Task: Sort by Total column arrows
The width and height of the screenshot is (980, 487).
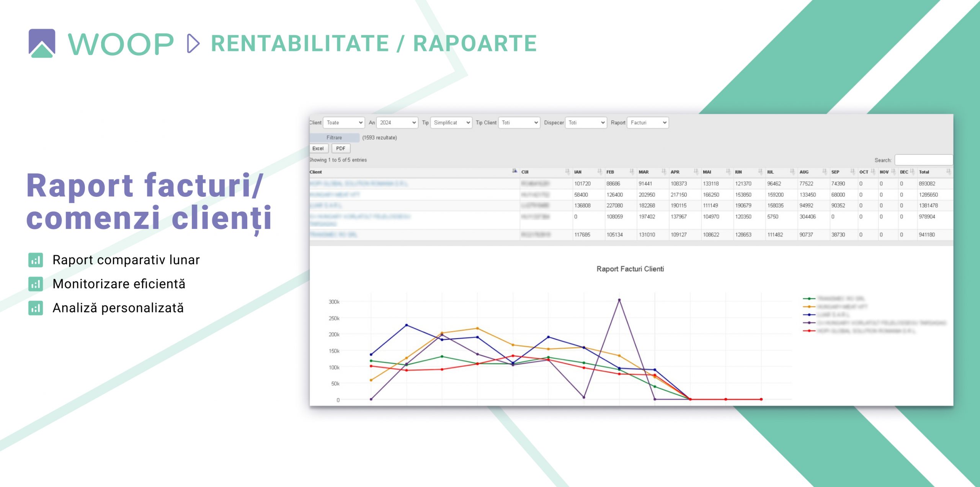Action: point(948,172)
